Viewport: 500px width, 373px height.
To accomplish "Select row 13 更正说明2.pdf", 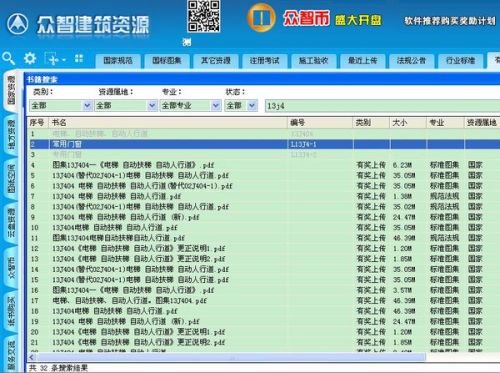I will [263, 259].
